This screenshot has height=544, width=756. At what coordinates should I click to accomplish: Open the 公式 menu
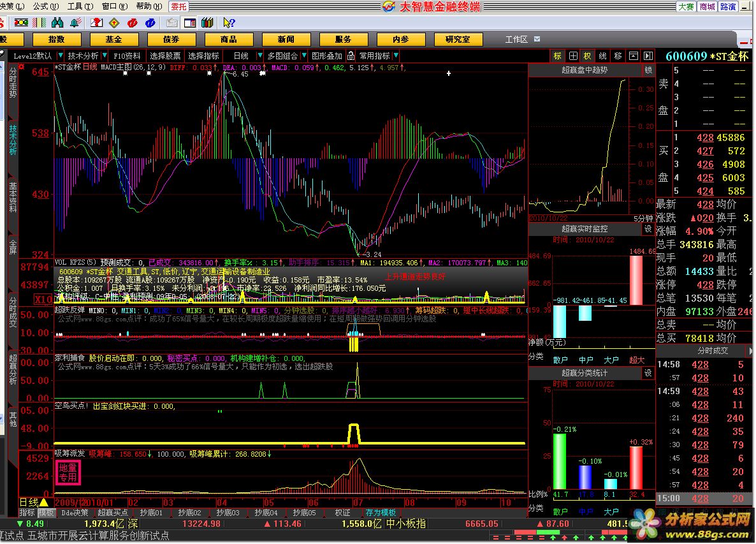pyautogui.click(x=46, y=6)
